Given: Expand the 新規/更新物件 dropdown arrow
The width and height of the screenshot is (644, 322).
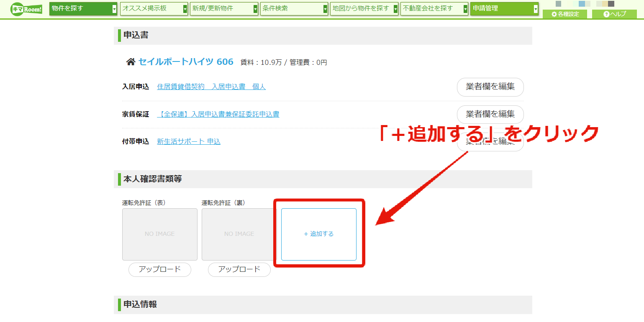Looking at the screenshot, I should [255, 9].
